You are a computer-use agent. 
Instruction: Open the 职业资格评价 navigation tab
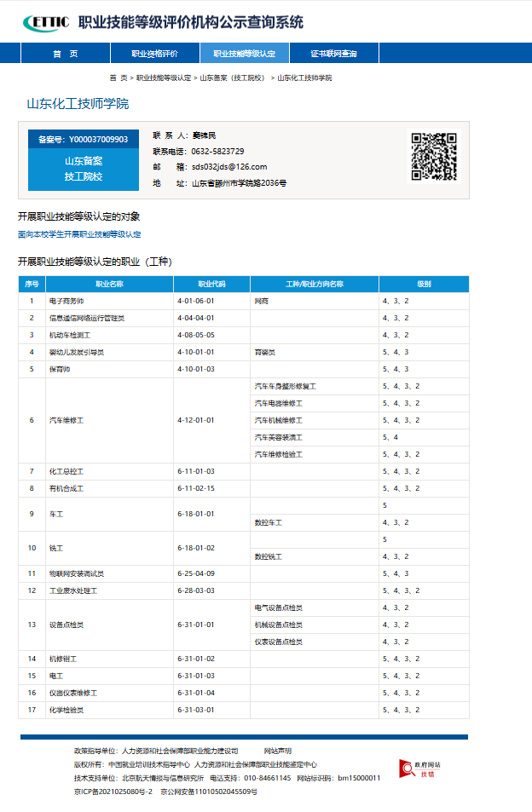point(154,54)
